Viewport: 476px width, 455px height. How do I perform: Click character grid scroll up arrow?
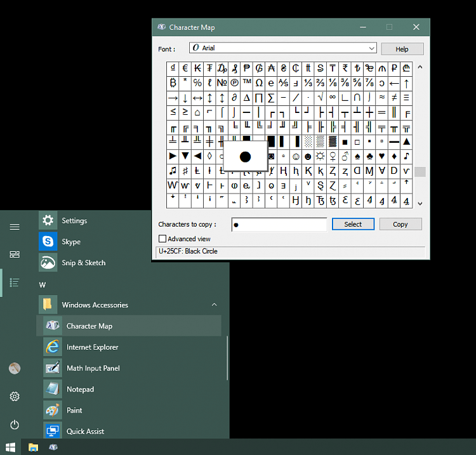[420, 67]
